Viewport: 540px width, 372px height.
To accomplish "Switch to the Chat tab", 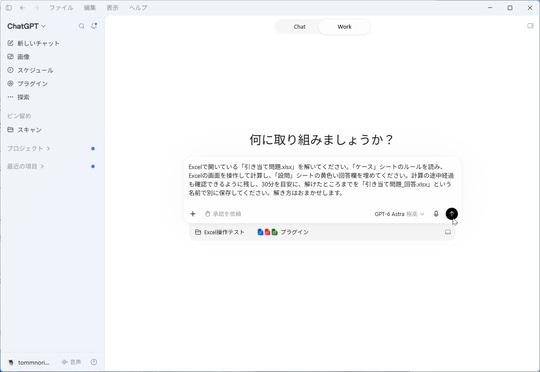I will (299, 27).
